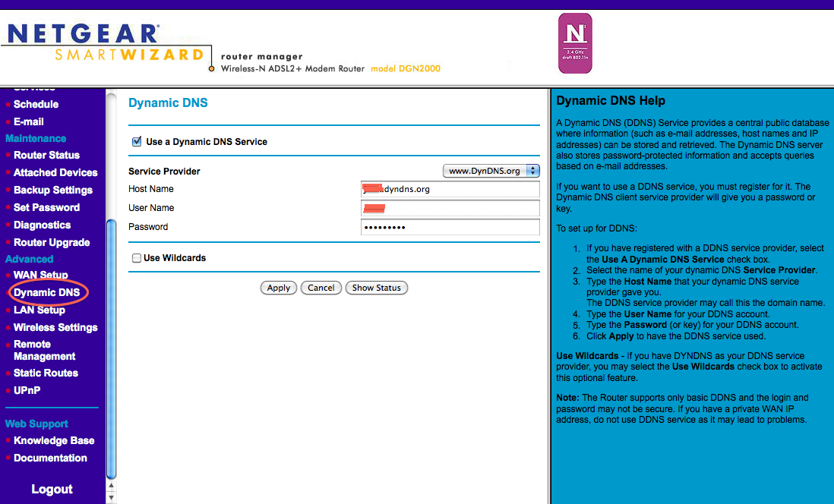The image size is (834, 504).
Task: Open WAN Setup page
Action: [x=41, y=275]
